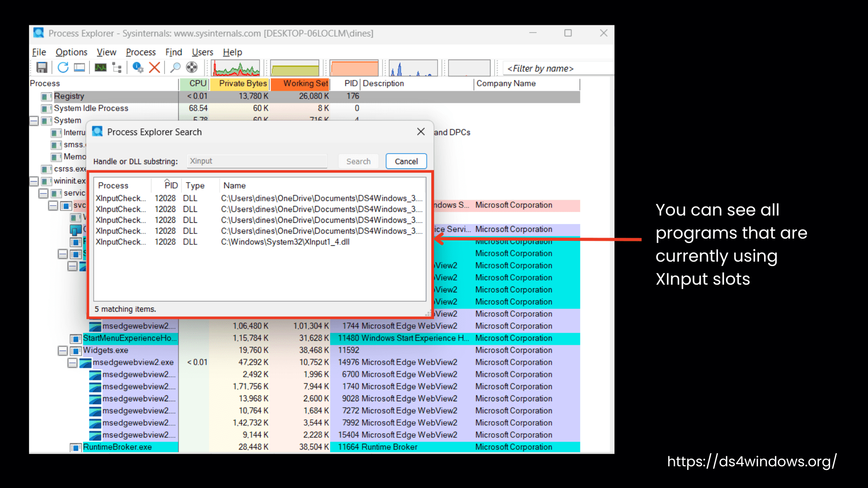This screenshot has height=488, width=868.
Task: Collapse the svchost tree node
Action: (x=53, y=206)
